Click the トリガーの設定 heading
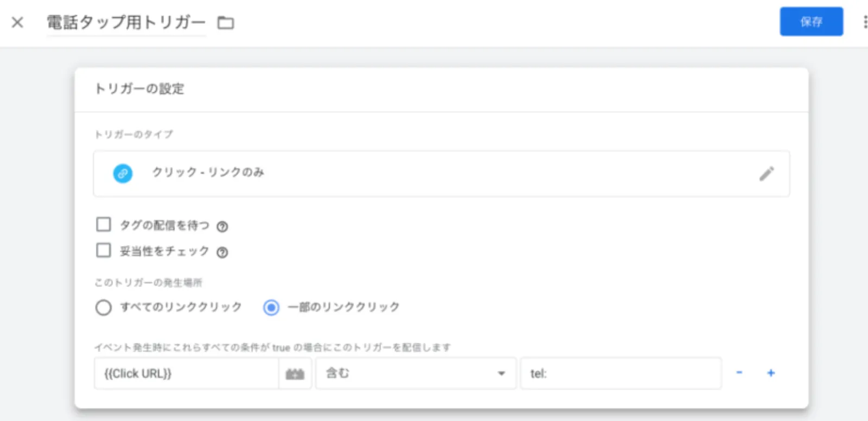The width and height of the screenshot is (868, 421). point(139,89)
